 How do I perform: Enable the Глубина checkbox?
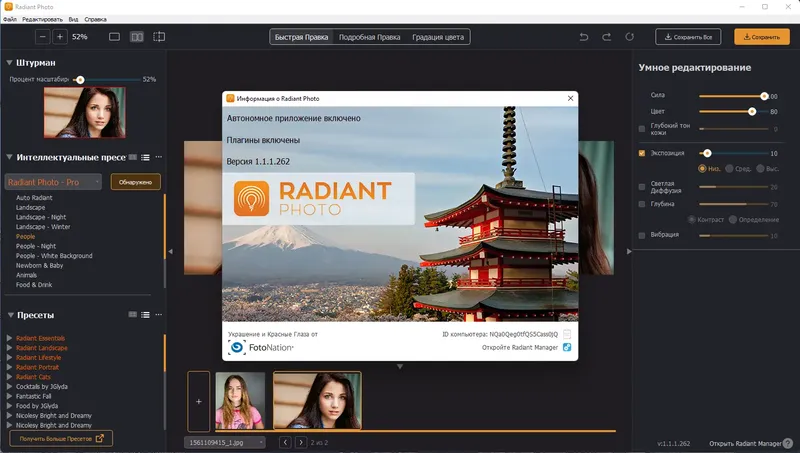coord(642,204)
